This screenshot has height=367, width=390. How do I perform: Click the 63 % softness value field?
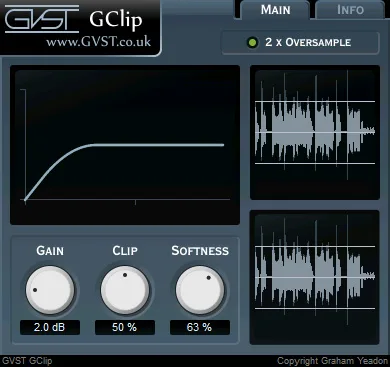click(200, 327)
